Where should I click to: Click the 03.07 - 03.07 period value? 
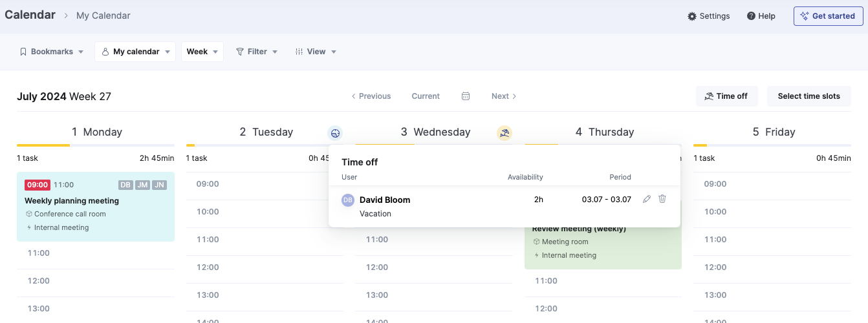pyautogui.click(x=607, y=200)
